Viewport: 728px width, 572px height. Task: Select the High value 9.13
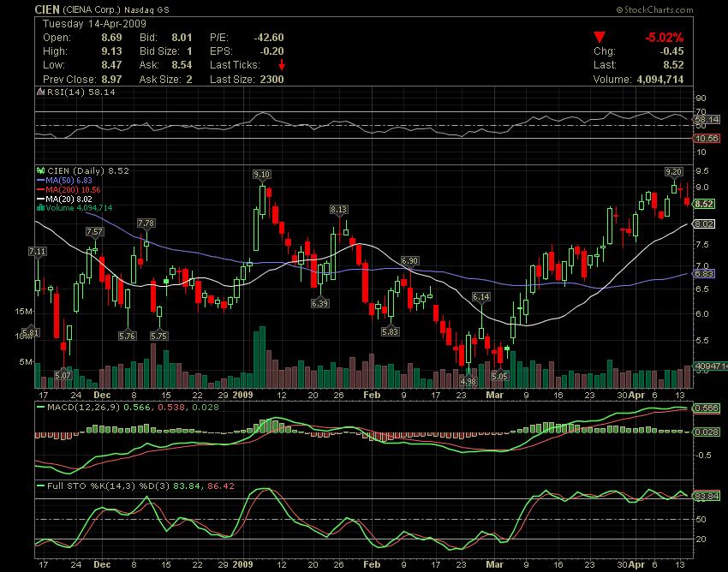tap(111, 51)
